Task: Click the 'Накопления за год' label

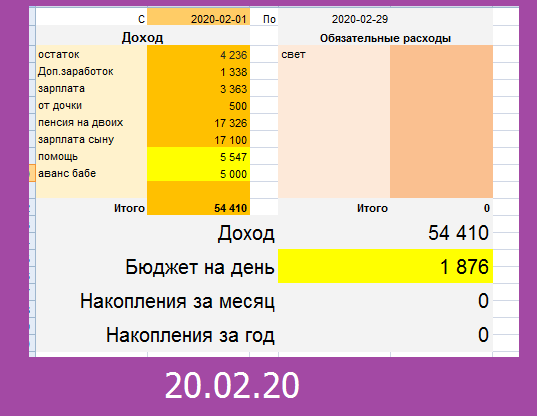Action: pos(190,335)
